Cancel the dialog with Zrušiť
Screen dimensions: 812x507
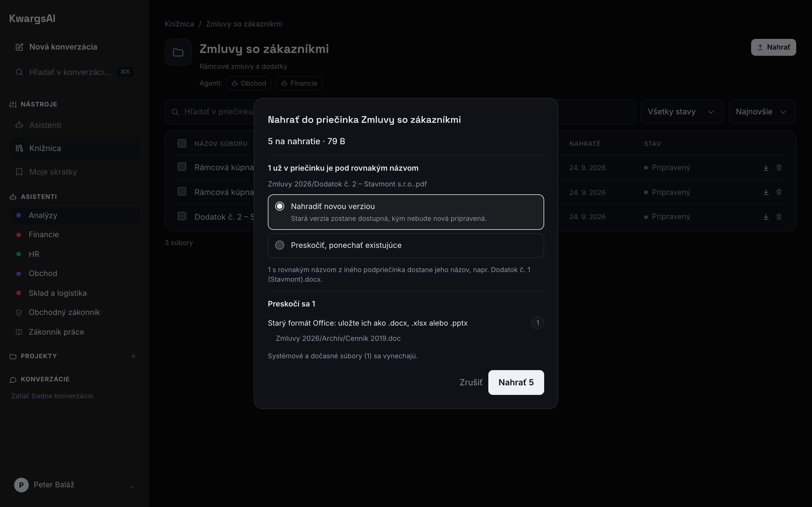pyautogui.click(x=471, y=382)
